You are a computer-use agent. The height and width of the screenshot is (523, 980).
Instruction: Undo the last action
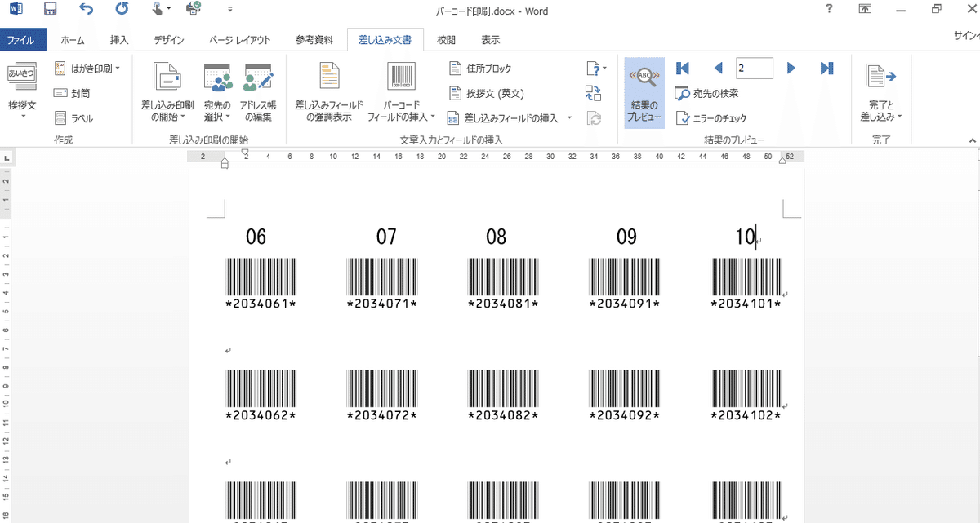tap(87, 10)
